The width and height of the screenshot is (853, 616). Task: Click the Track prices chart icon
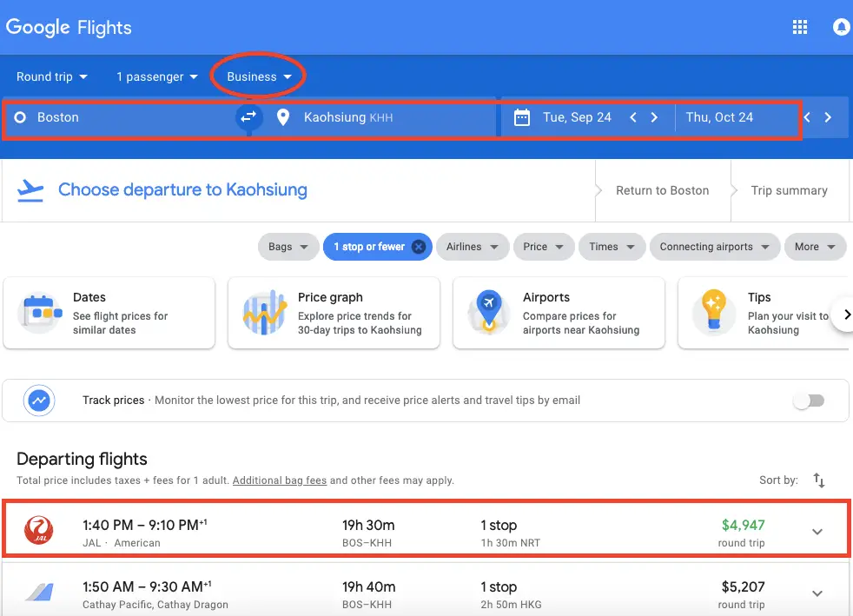tap(39, 401)
